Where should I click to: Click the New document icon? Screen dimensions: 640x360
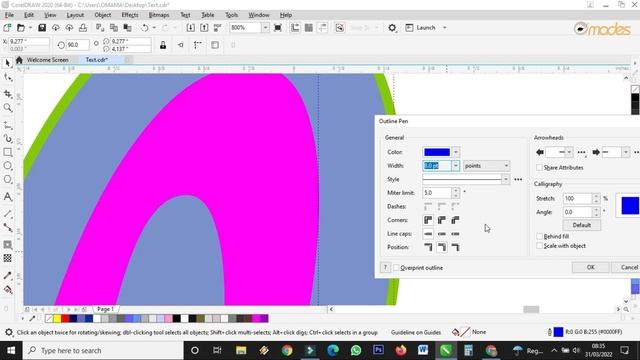click(x=7, y=28)
